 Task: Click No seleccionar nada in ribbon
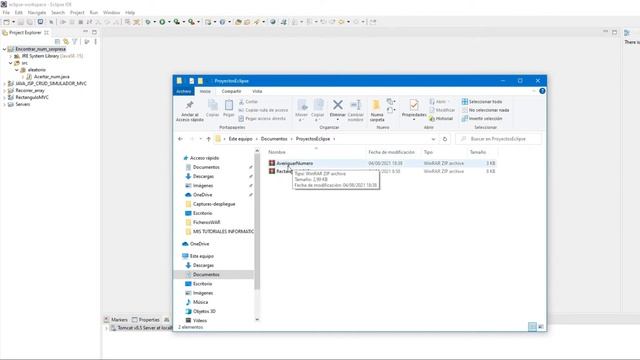[485, 110]
